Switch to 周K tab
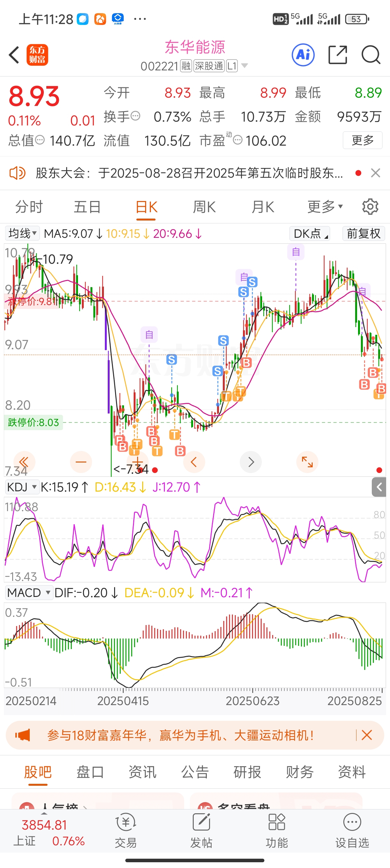The image size is (390, 868). (204, 206)
